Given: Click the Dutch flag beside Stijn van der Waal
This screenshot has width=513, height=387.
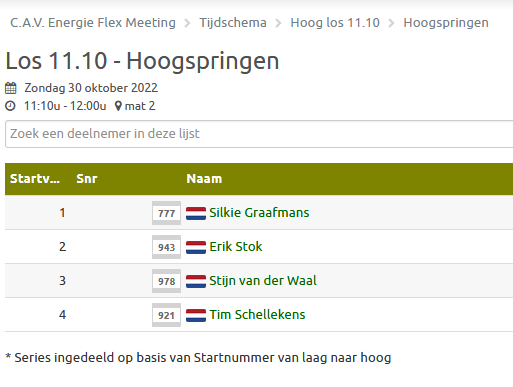Looking at the screenshot, I should [x=196, y=281].
